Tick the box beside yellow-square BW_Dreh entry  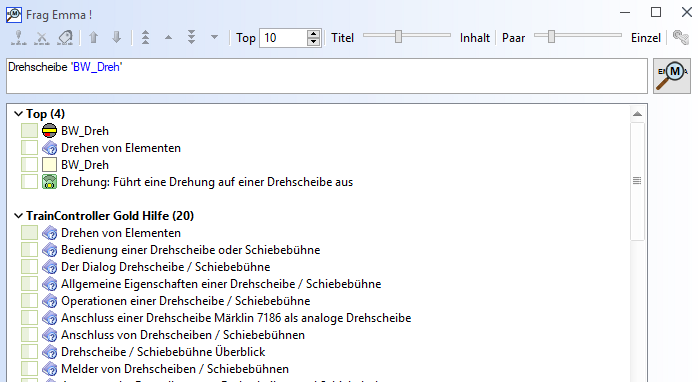coord(29,165)
